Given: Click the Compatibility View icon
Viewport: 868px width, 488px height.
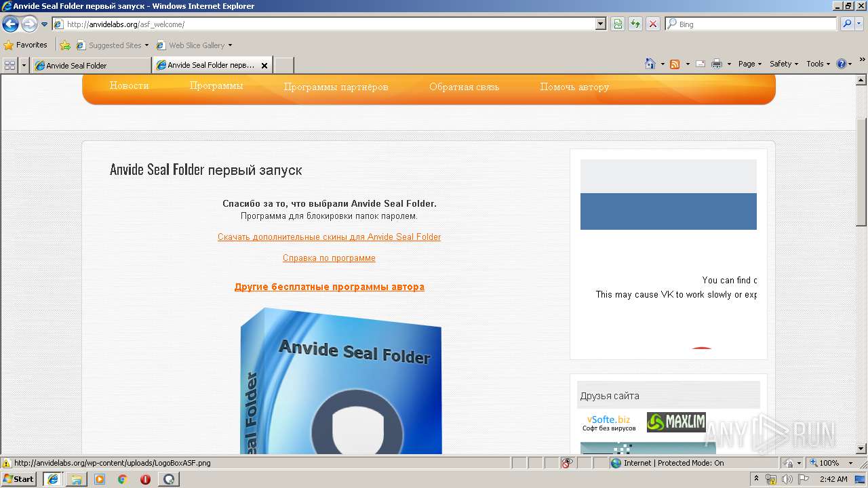Looking at the screenshot, I should point(618,24).
